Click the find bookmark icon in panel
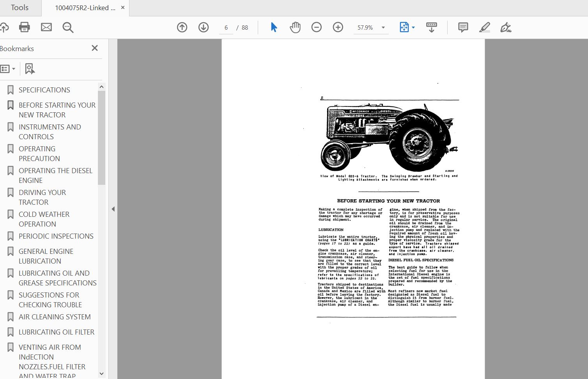The image size is (588, 379). click(30, 69)
